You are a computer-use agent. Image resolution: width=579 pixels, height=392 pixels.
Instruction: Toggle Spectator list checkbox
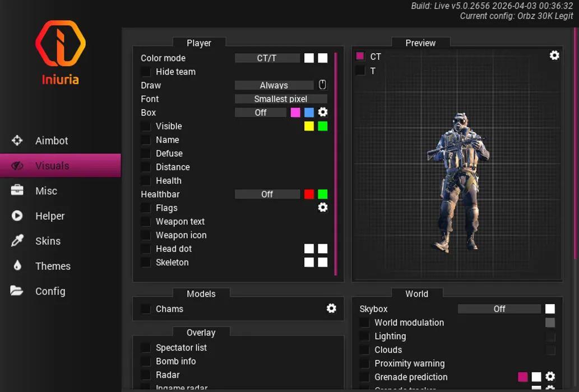pyautogui.click(x=146, y=348)
